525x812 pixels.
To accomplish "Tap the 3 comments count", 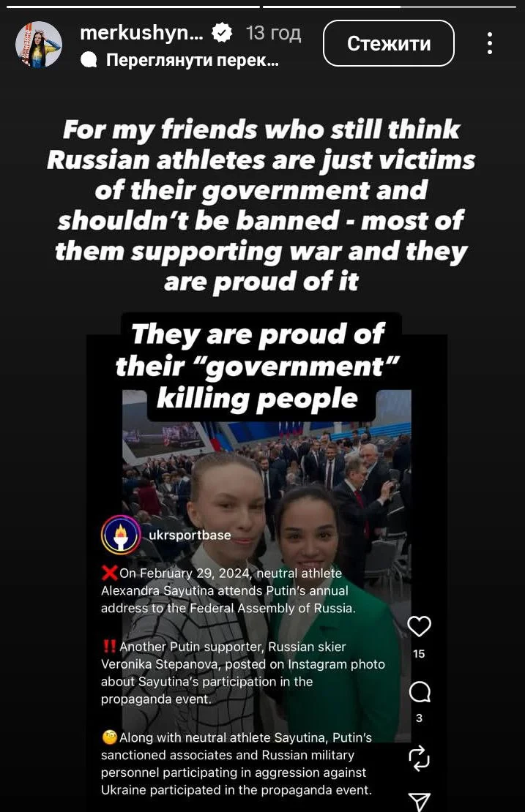I will tap(419, 718).
